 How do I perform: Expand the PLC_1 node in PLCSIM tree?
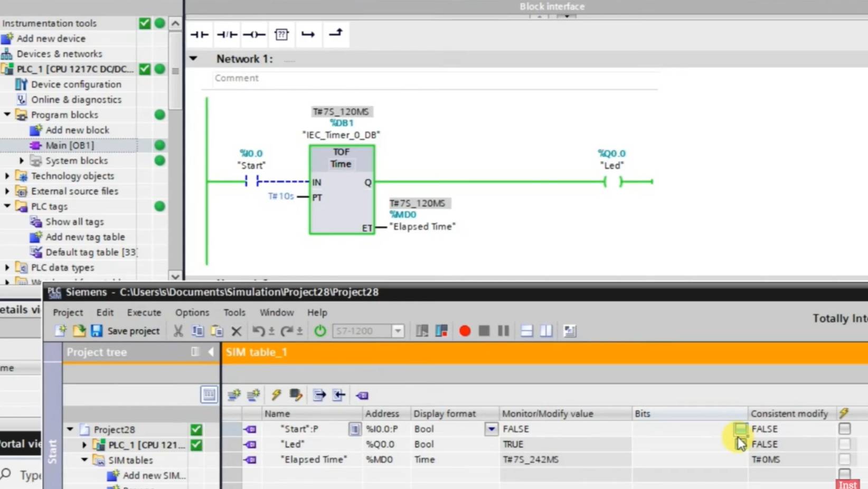coord(84,445)
